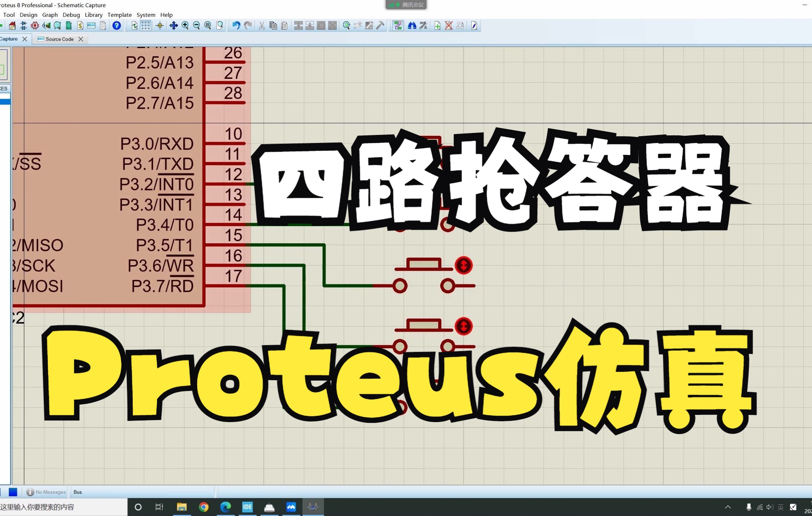Click the Make Device icon
The width and height of the screenshot is (812, 516).
(358, 26)
